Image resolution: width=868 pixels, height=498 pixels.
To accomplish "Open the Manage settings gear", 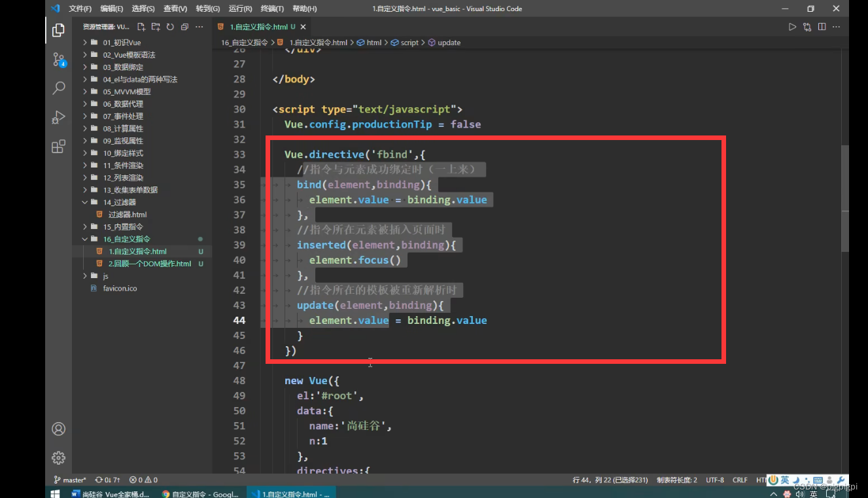I will (58, 457).
